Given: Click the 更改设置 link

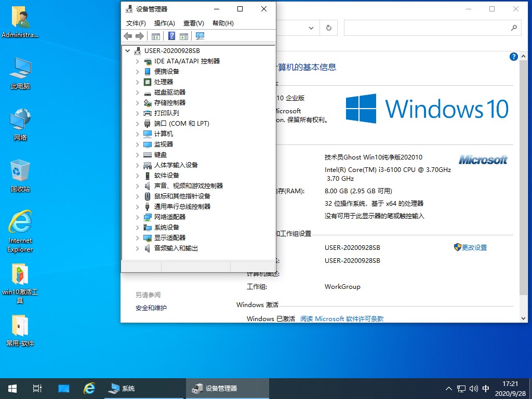Looking at the screenshot, I should [474, 248].
